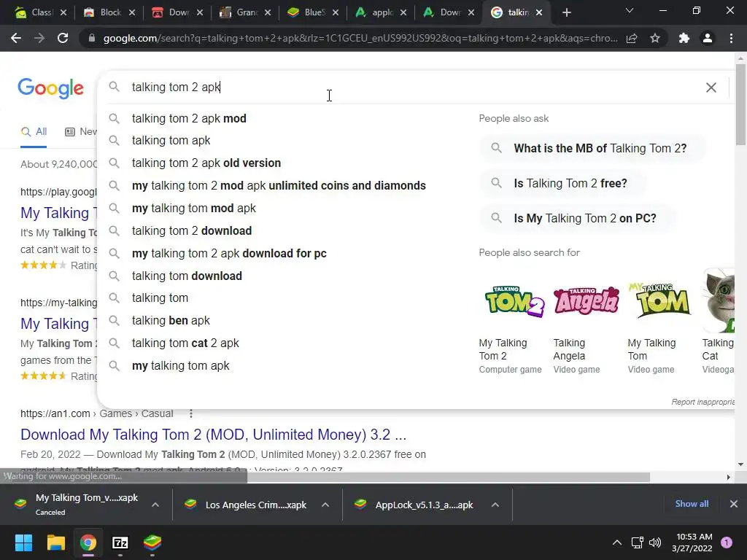
Task: Select the All results tab
Action: pyautogui.click(x=34, y=132)
